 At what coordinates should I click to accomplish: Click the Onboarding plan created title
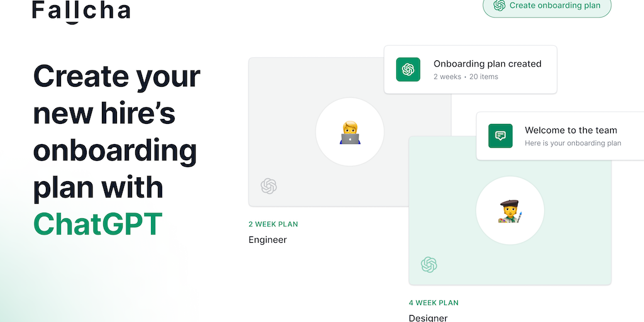coord(487,64)
